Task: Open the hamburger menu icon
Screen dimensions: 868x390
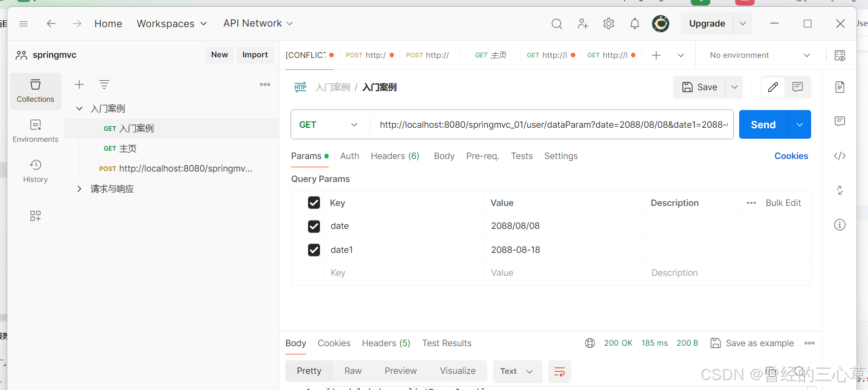Action: click(x=23, y=23)
